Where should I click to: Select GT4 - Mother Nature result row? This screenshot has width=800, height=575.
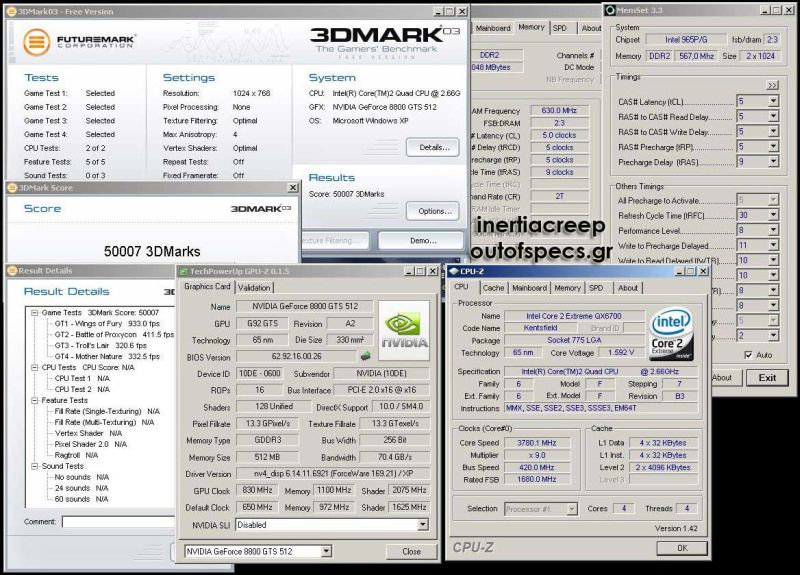pos(107,357)
